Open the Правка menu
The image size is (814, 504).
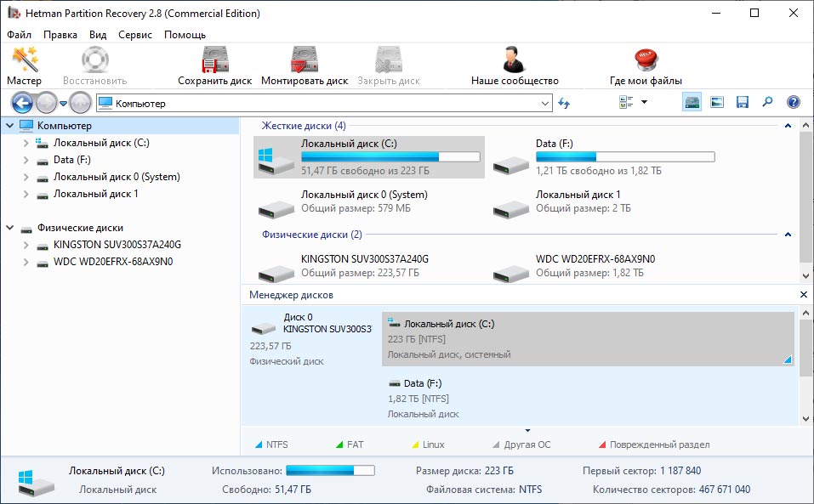[x=60, y=35]
